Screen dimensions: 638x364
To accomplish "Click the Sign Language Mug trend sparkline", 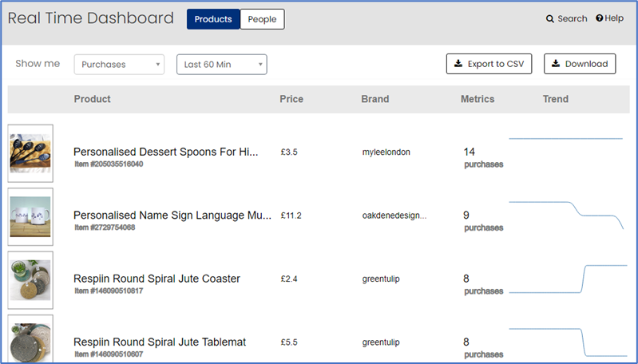I will tap(566, 216).
